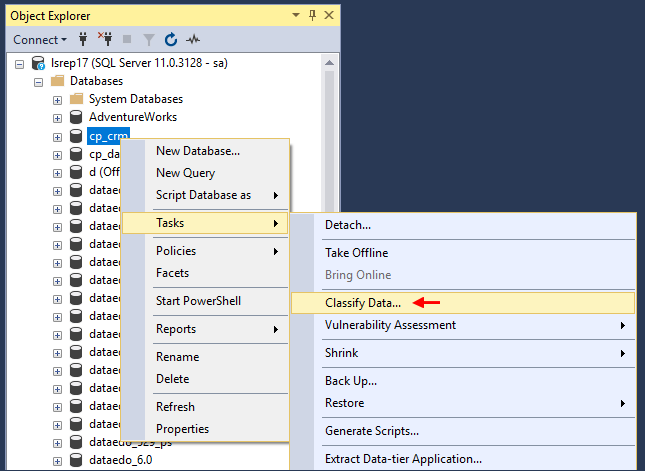Select Classify Data from Tasks submenu
Screen dimensions: 645x471
pyautogui.click(x=363, y=302)
